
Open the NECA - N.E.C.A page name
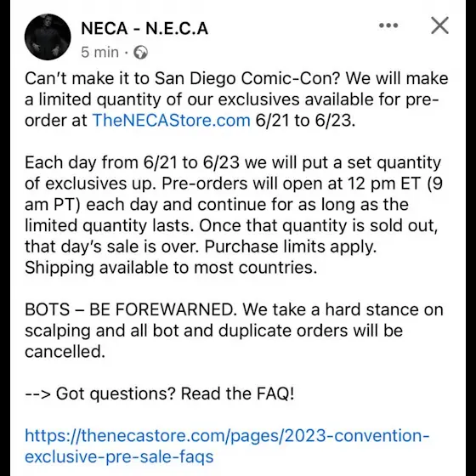click(144, 29)
